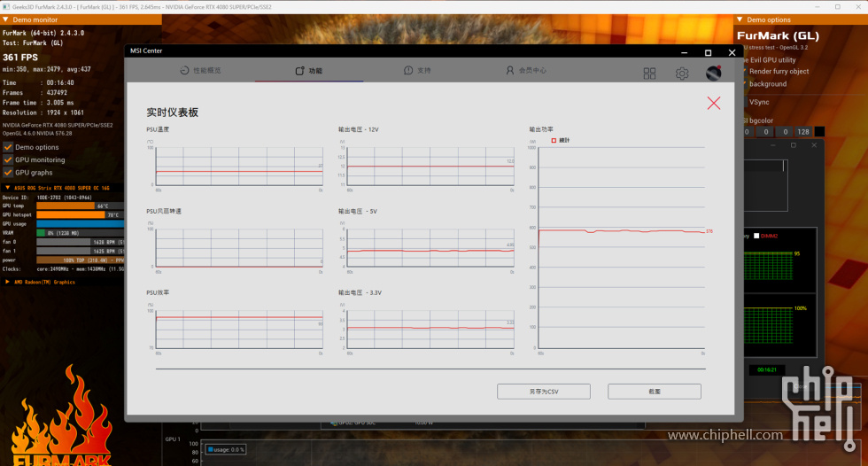Click the GPU temp bar showing 66°C

point(81,206)
